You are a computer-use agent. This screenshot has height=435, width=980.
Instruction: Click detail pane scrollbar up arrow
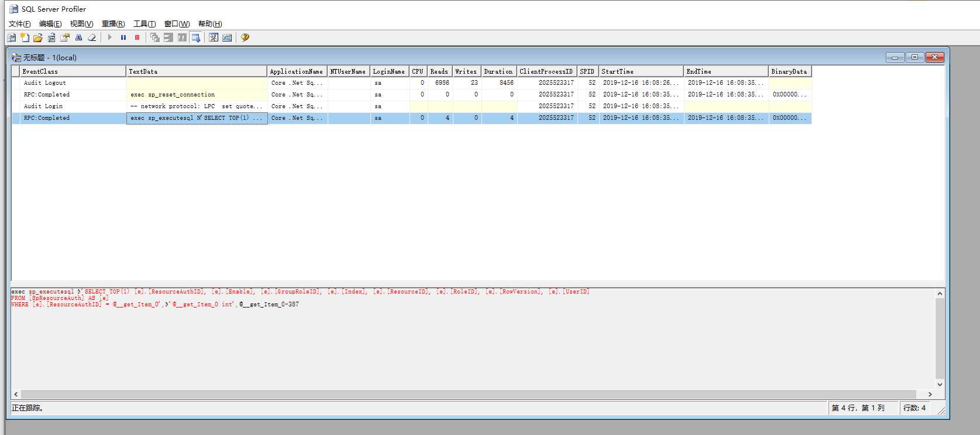[x=940, y=294]
